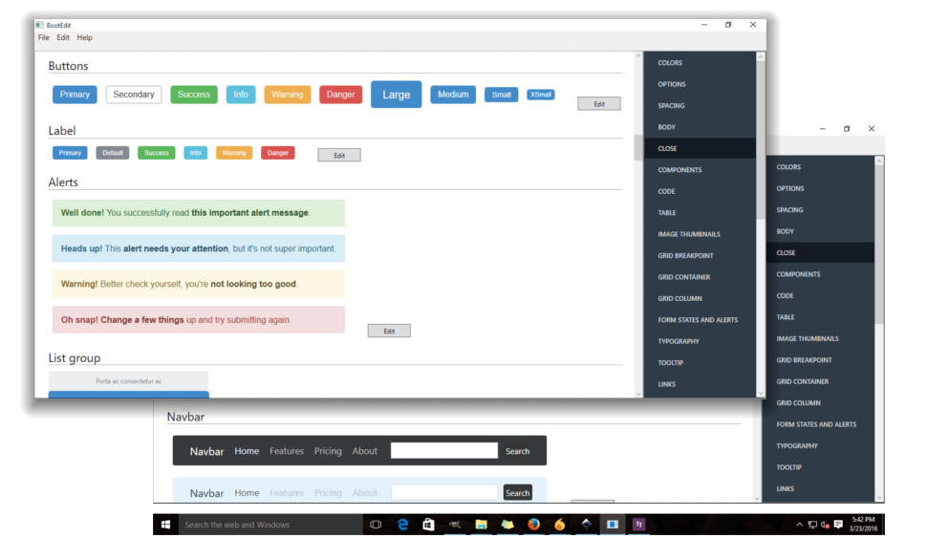
Task: Click front window content vertical scrollbar thumb
Action: 637,148
